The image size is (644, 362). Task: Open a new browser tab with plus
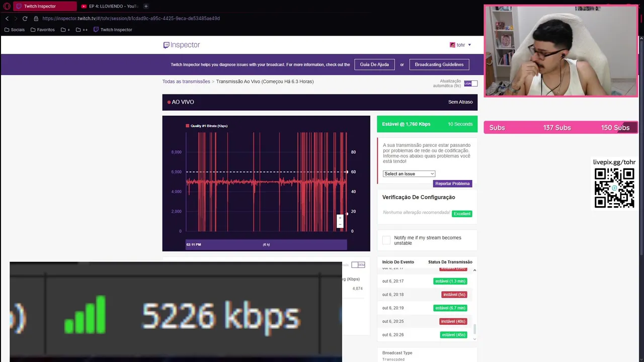click(146, 6)
